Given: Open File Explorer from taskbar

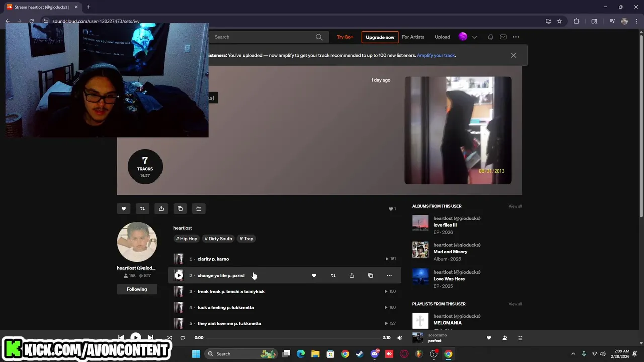Looking at the screenshot, I should coord(315,354).
